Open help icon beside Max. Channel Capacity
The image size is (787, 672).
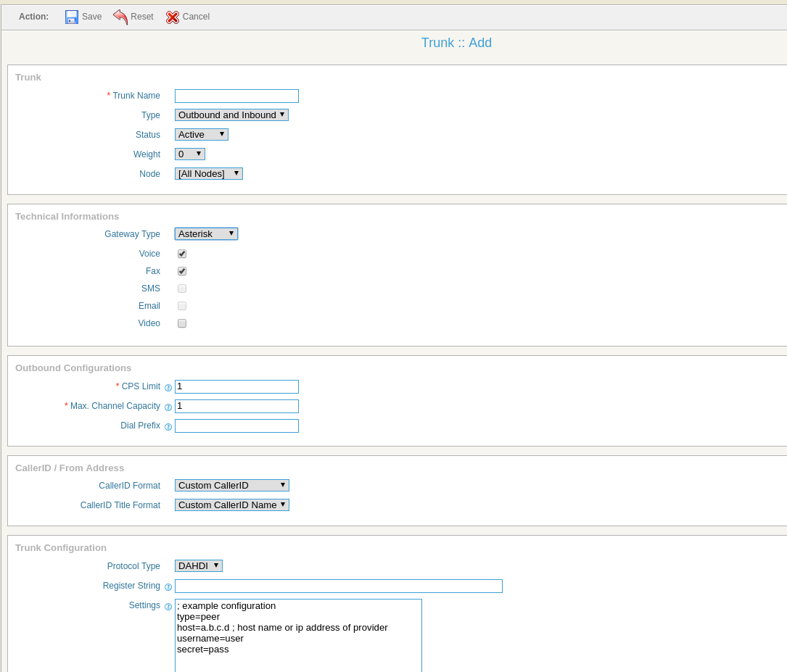[x=168, y=407]
